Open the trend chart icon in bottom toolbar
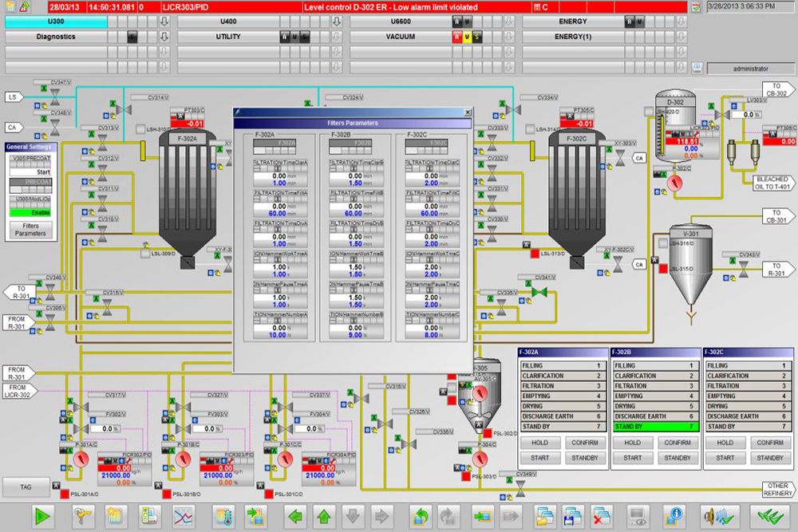 point(184,516)
